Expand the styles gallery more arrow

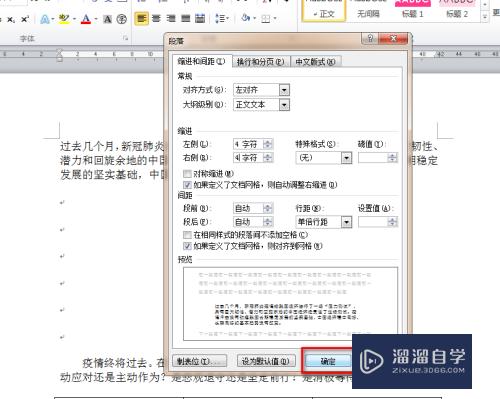[485, 18]
